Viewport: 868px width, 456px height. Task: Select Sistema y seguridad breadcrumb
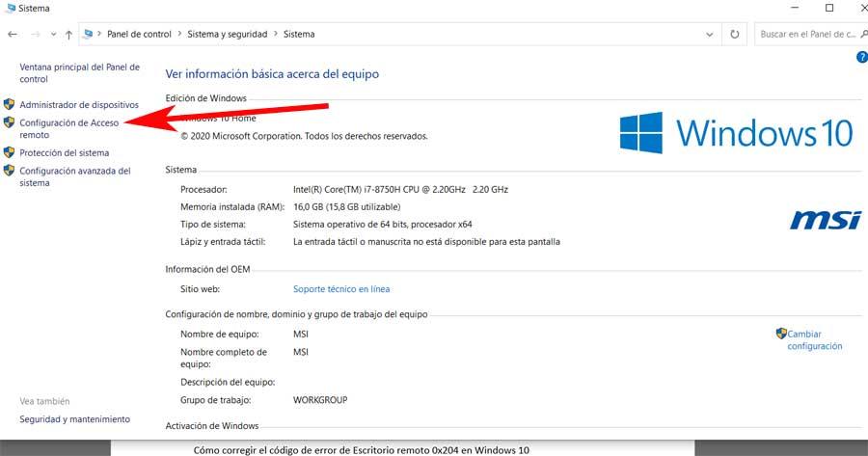click(227, 34)
